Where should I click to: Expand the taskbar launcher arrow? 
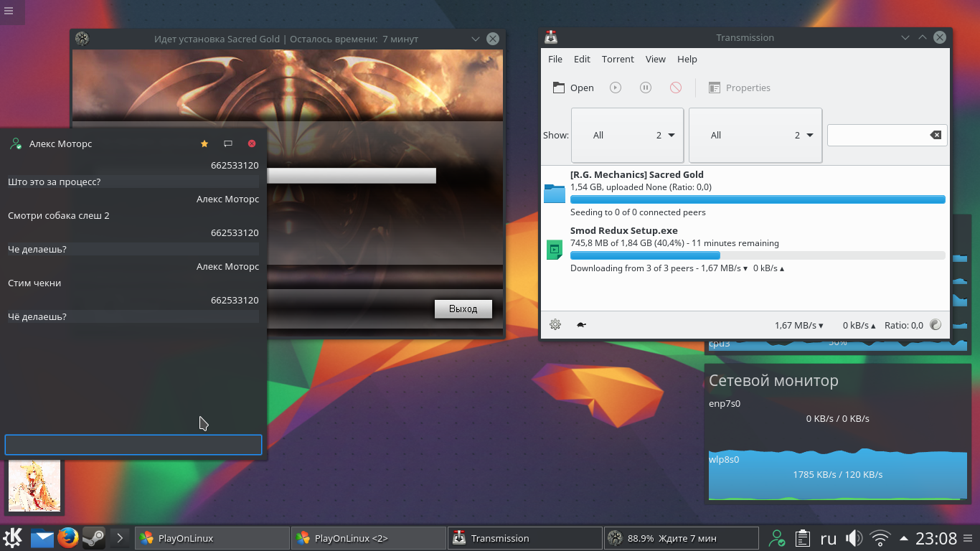pyautogui.click(x=120, y=537)
